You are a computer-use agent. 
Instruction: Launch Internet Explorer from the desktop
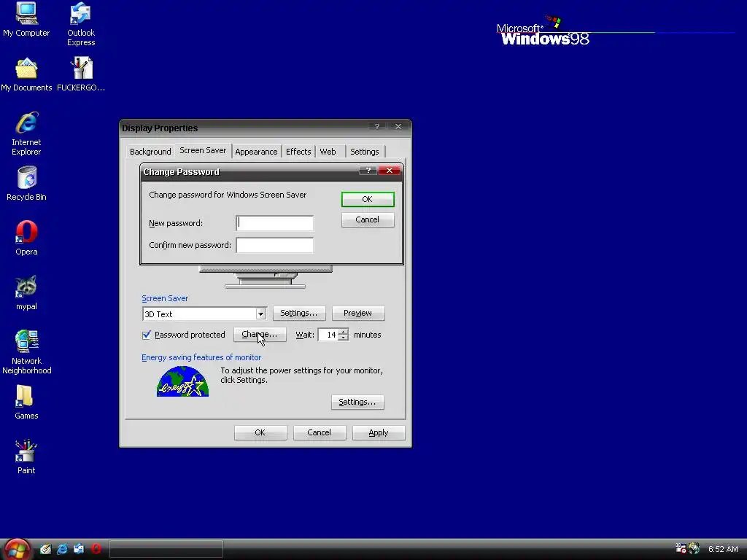tap(26, 134)
